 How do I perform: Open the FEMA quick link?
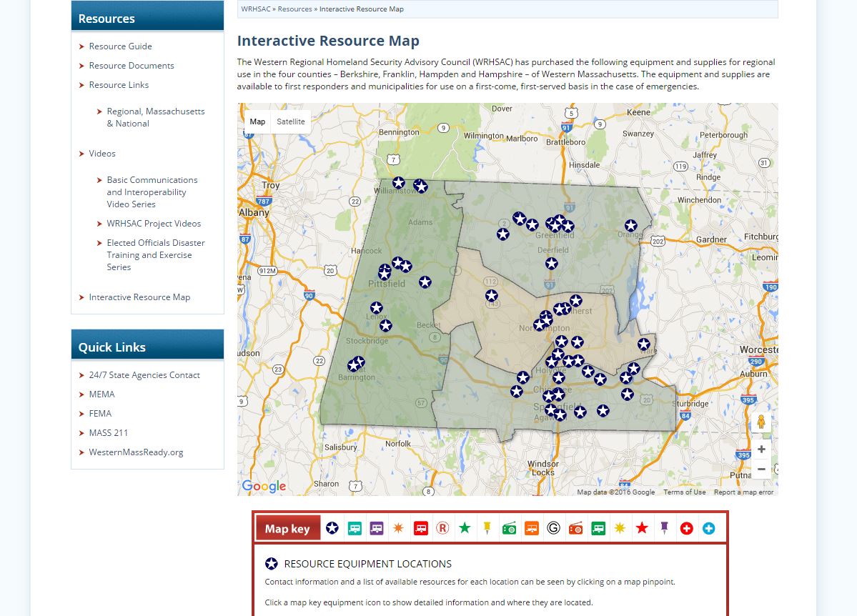(x=100, y=413)
